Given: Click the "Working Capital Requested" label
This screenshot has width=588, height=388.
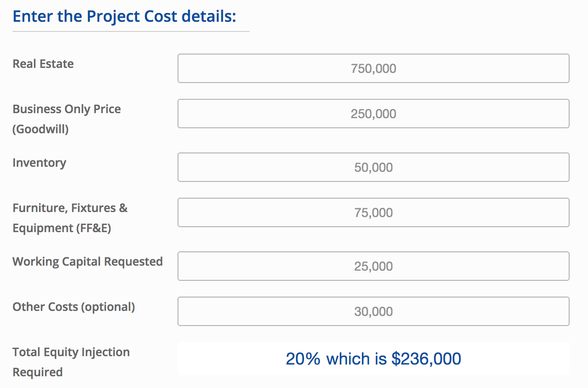Looking at the screenshot, I should (x=88, y=261).
